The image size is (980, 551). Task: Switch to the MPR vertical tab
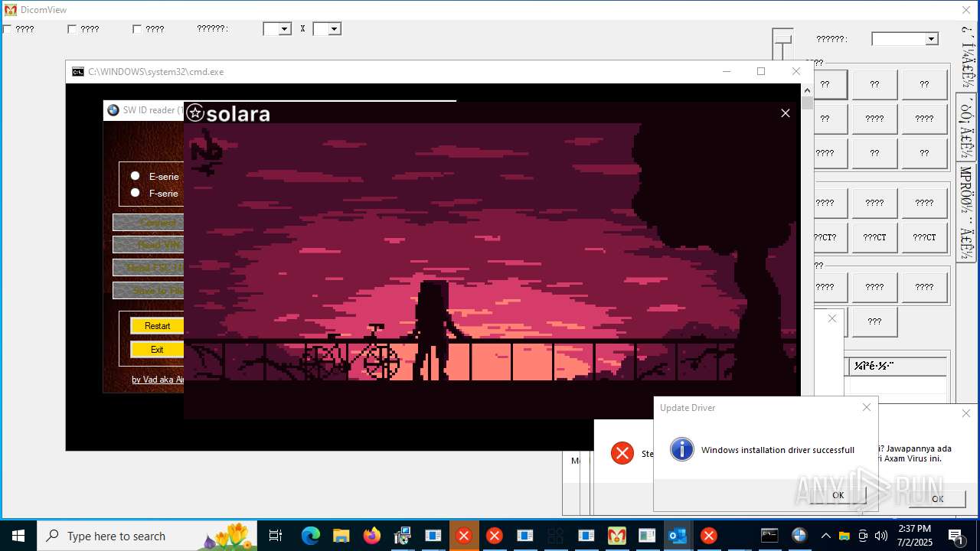click(966, 213)
